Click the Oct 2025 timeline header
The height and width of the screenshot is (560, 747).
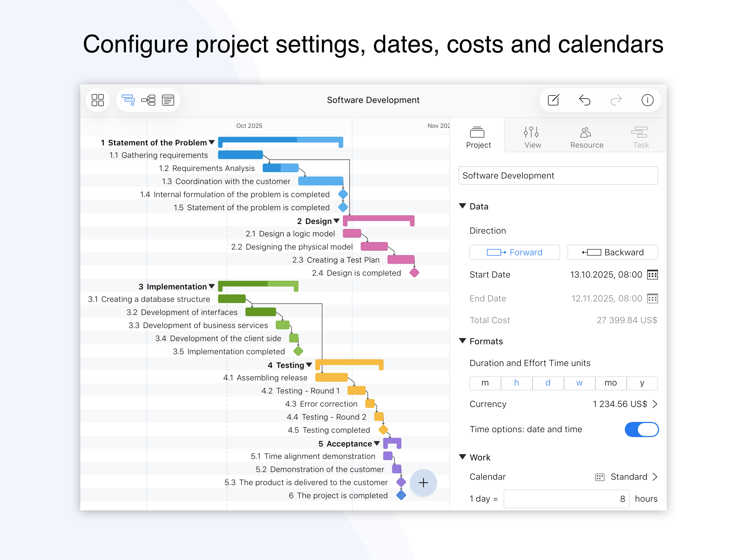[x=249, y=126]
